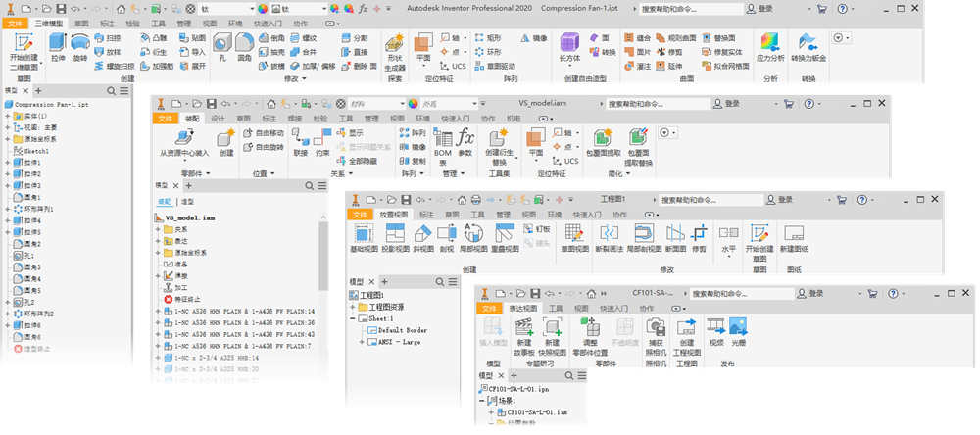The image size is (980, 435).
Task: Click the appearance color wheel in part window
Action: coord(262,9)
